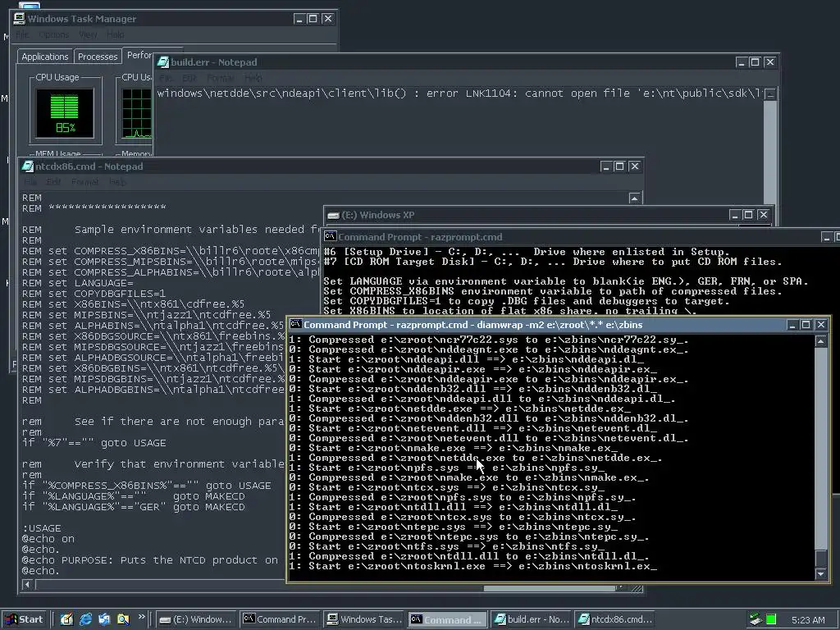Viewport: 840px width, 630px height.
Task: Select the ntcdx86.cmd... taskbar button
Action: 615,619
